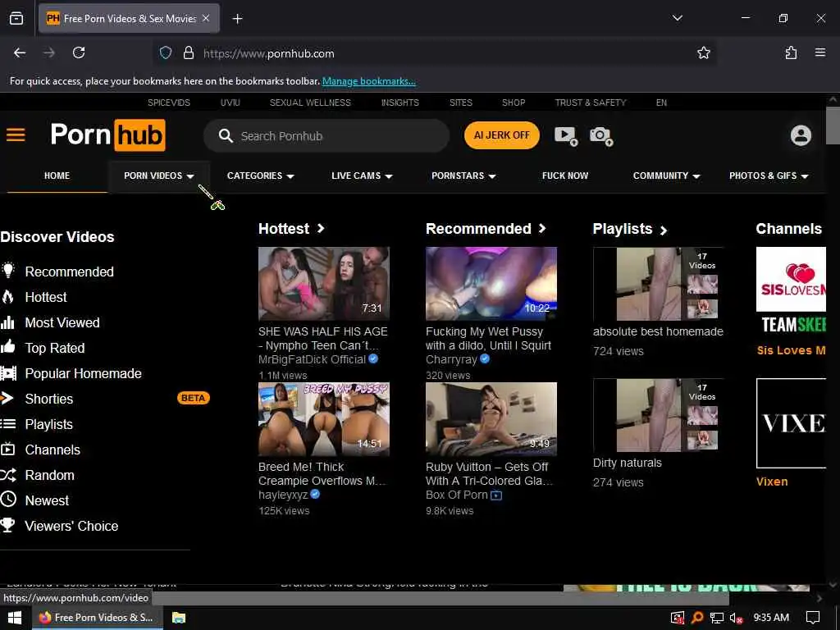Screen dimensions: 840x630
Task: Click the Top Rated thumbs-up icon
Action: (x=7, y=347)
